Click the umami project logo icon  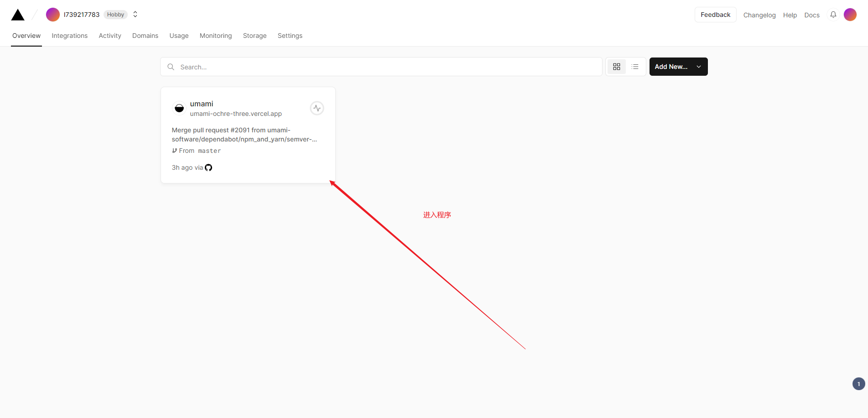[x=179, y=108]
